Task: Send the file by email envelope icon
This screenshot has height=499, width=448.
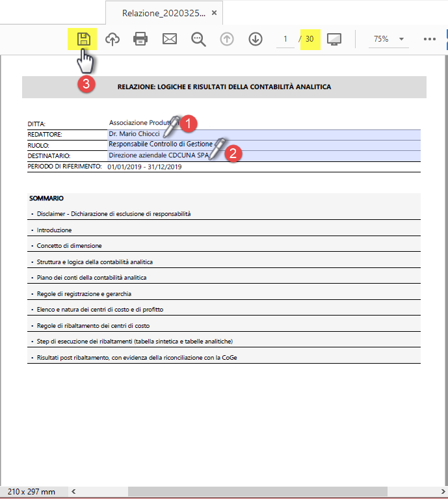Action: (170, 39)
